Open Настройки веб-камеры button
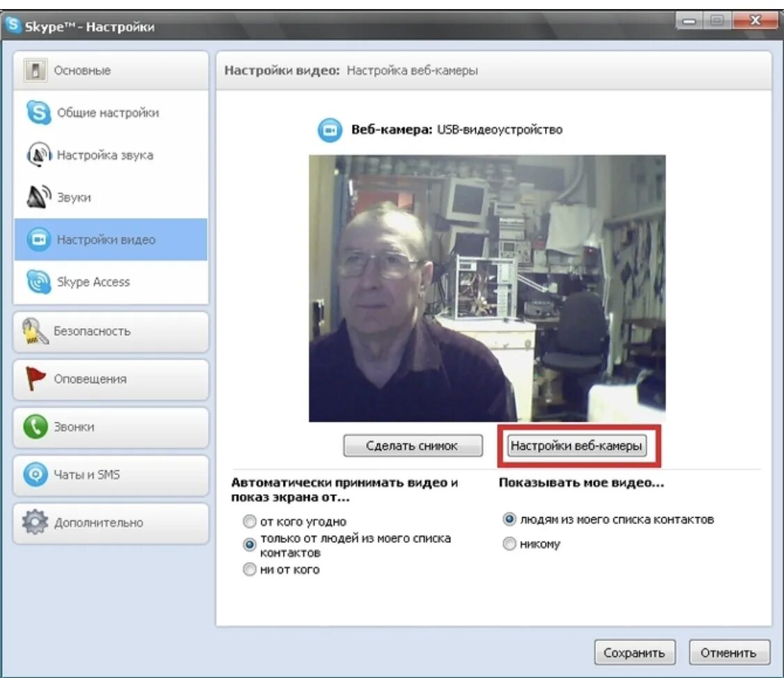The width and height of the screenshot is (784, 678). tap(576, 445)
